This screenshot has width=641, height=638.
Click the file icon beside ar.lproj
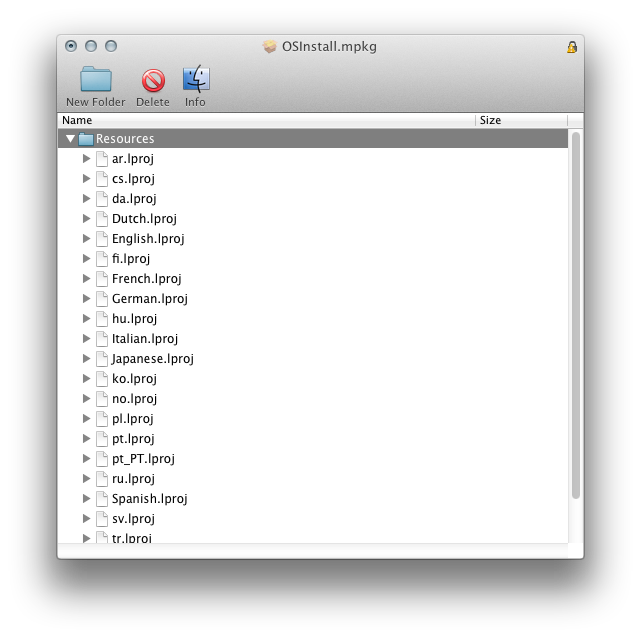point(102,159)
